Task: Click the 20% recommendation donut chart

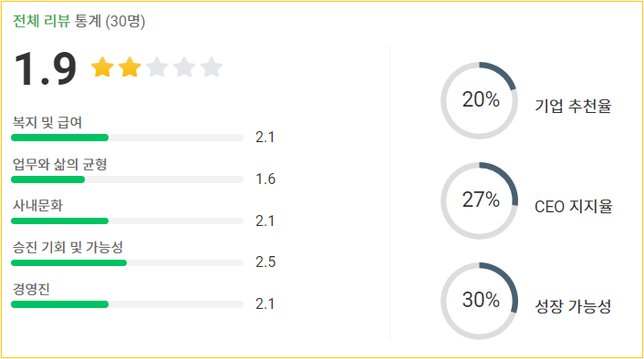Action: (x=479, y=100)
